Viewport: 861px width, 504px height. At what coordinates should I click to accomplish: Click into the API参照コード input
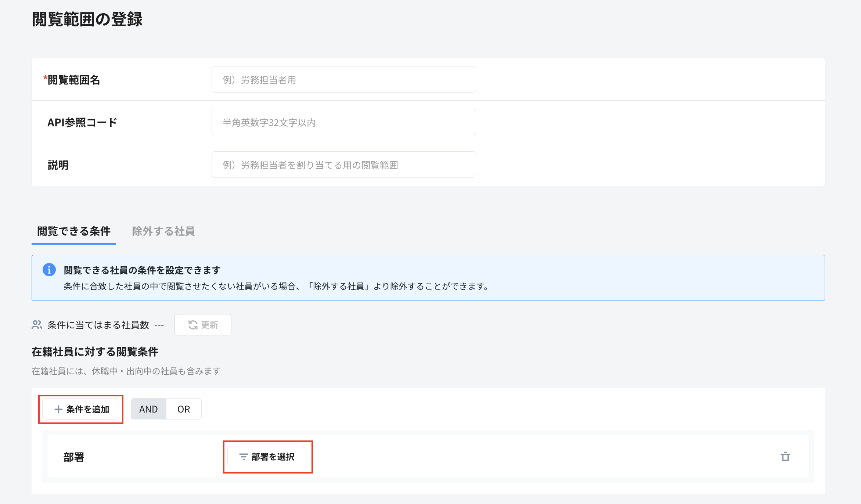343,122
